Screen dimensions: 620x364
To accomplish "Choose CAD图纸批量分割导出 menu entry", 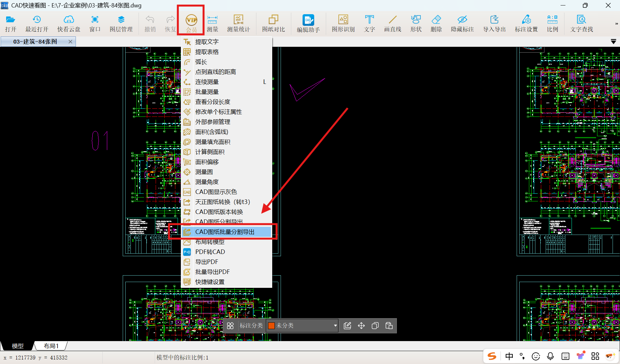I will click(225, 232).
